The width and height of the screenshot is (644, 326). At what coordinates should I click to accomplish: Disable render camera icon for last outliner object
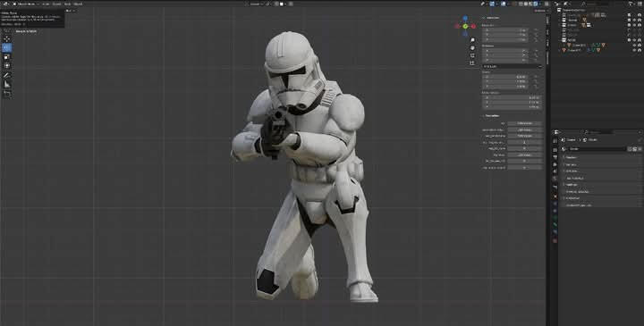pyautogui.click(x=640, y=50)
